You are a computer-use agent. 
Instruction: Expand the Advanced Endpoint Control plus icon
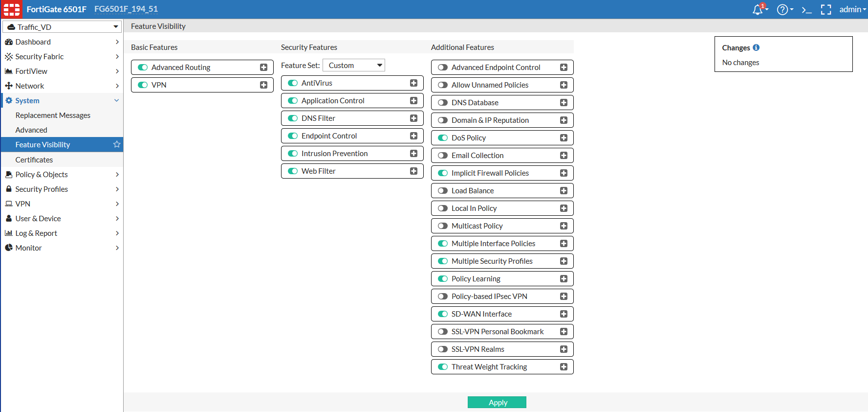coord(564,68)
